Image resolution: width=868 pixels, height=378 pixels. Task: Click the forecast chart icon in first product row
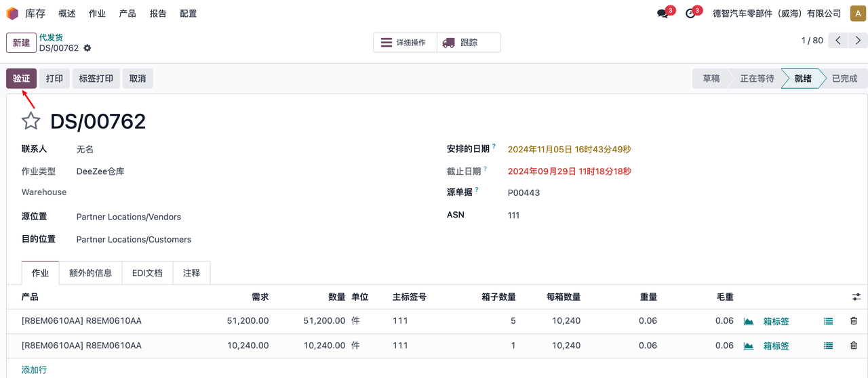pyautogui.click(x=749, y=321)
